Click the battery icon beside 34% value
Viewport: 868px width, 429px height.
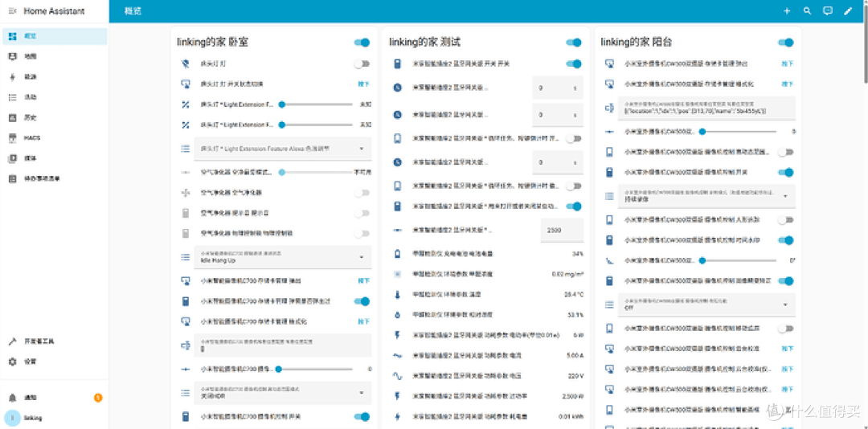[397, 254]
